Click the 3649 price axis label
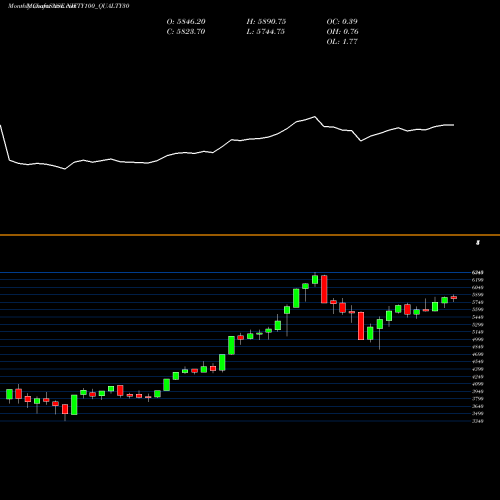 [x=478, y=406]
